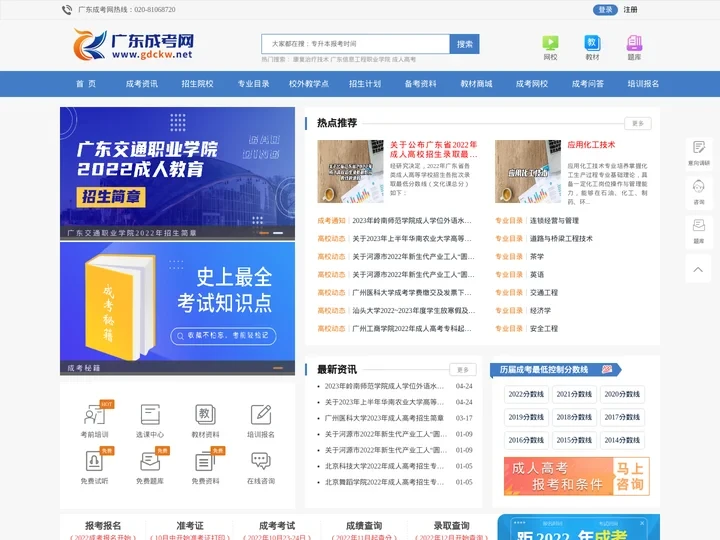720x540 pixels.
Task: Click 更多 in 热点推荐 section
Action: [x=638, y=124]
